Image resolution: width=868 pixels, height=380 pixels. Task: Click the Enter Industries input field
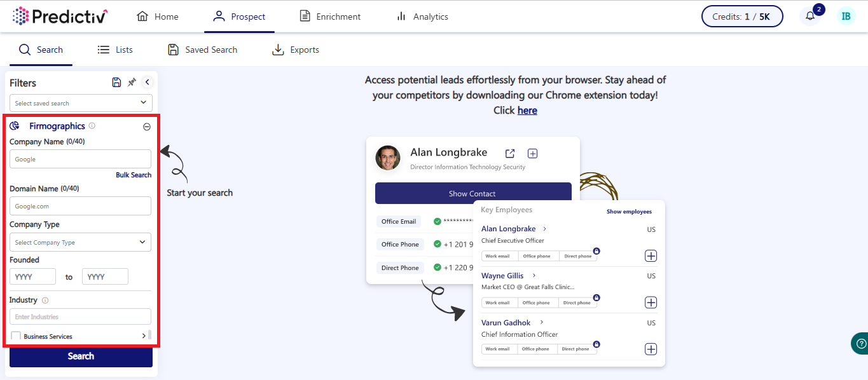click(x=80, y=316)
